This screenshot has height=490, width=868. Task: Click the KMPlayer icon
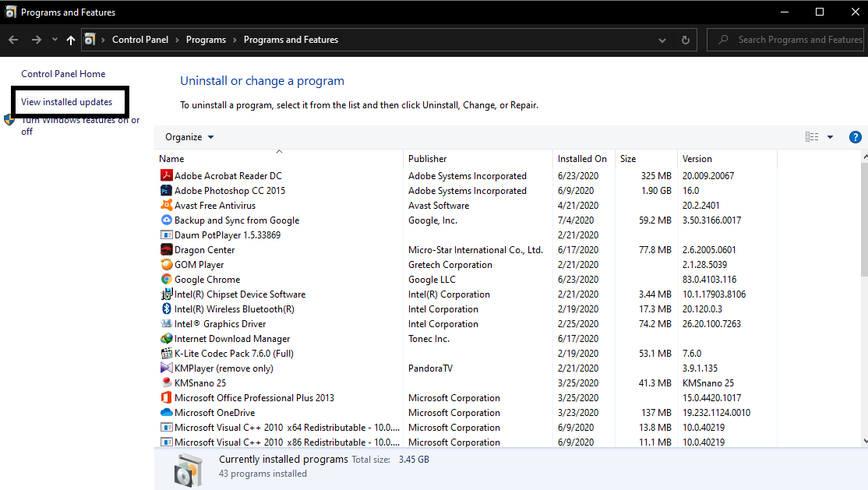(166, 368)
